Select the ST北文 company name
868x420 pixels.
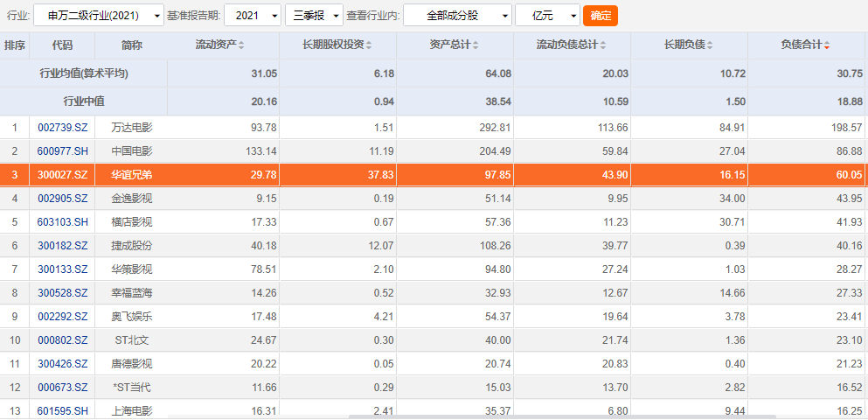point(132,340)
